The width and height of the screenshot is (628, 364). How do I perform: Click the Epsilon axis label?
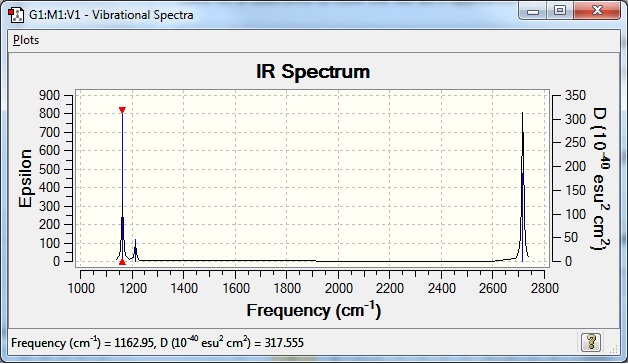[x=25, y=178]
